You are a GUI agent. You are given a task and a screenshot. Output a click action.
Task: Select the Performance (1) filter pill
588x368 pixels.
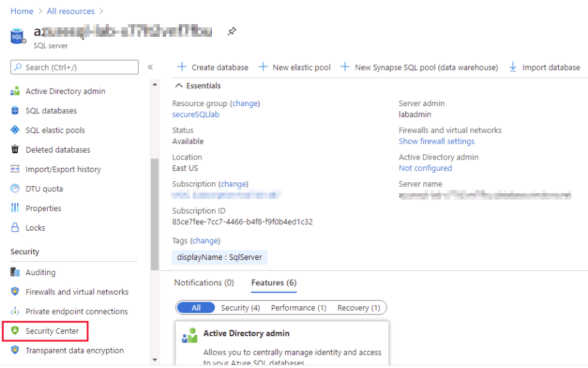(x=298, y=308)
